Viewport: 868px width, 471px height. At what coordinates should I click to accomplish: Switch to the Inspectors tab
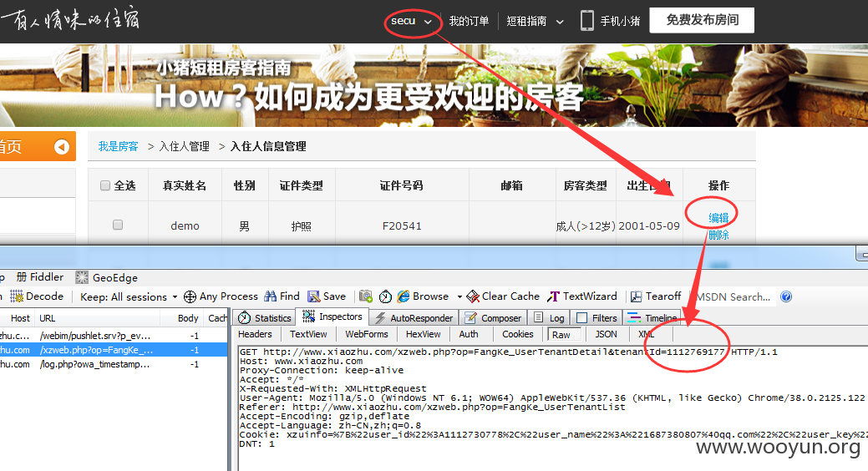click(332, 317)
